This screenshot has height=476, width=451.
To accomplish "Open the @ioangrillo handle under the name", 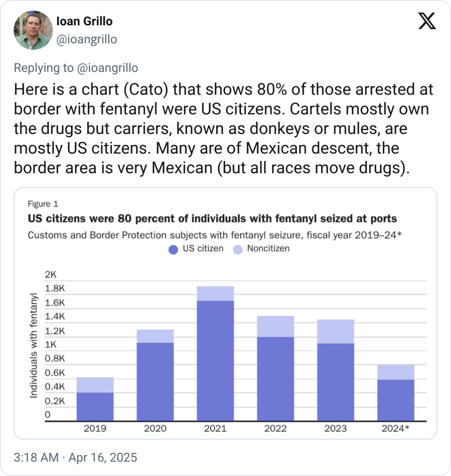I will [87, 39].
